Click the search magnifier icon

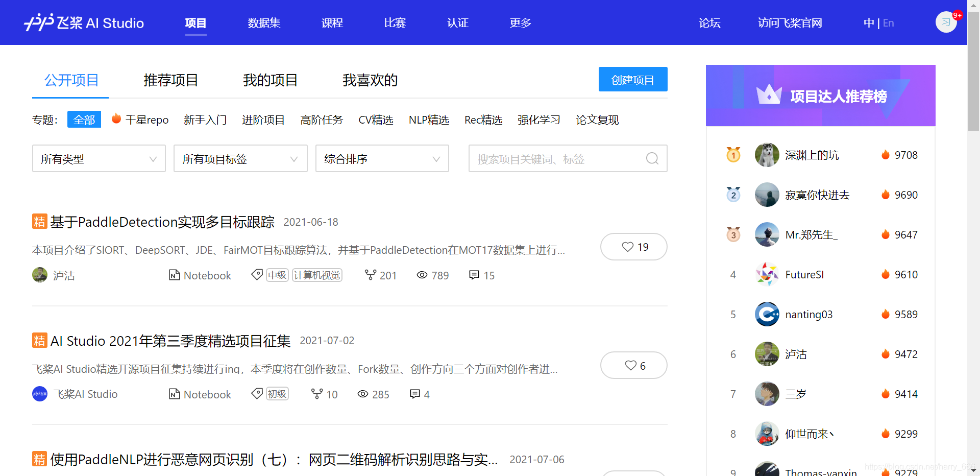(652, 158)
